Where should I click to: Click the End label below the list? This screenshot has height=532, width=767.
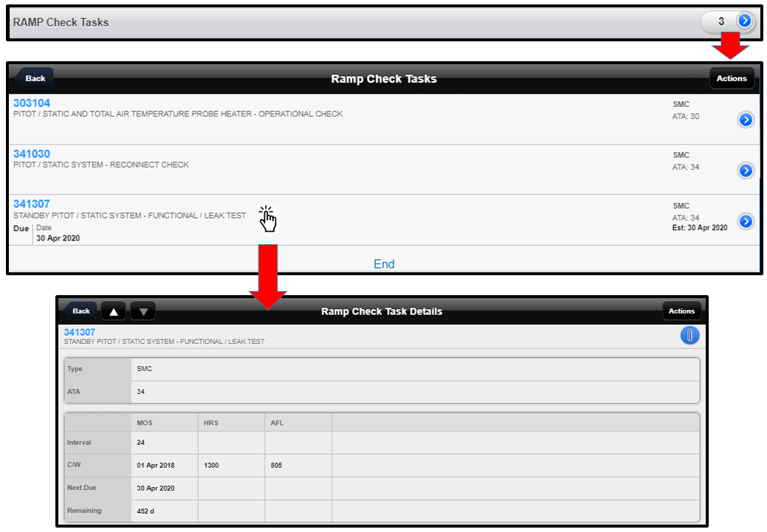click(384, 264)
